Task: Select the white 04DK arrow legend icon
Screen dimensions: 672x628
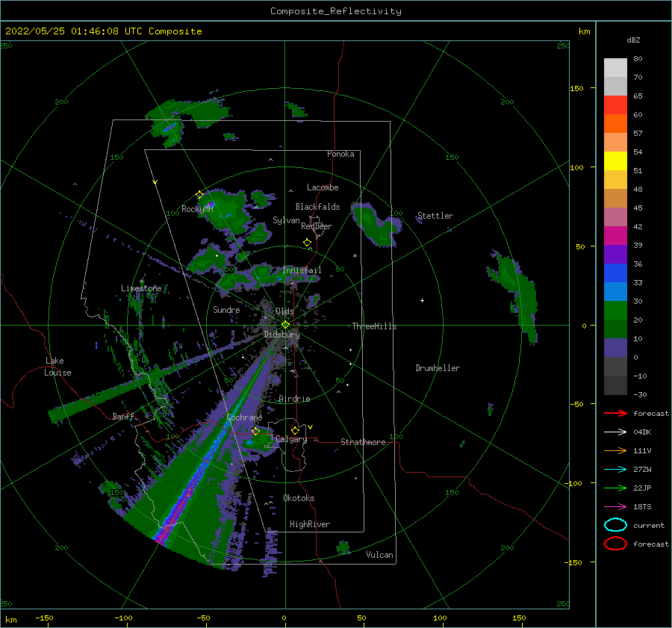Action: [615, 432]
